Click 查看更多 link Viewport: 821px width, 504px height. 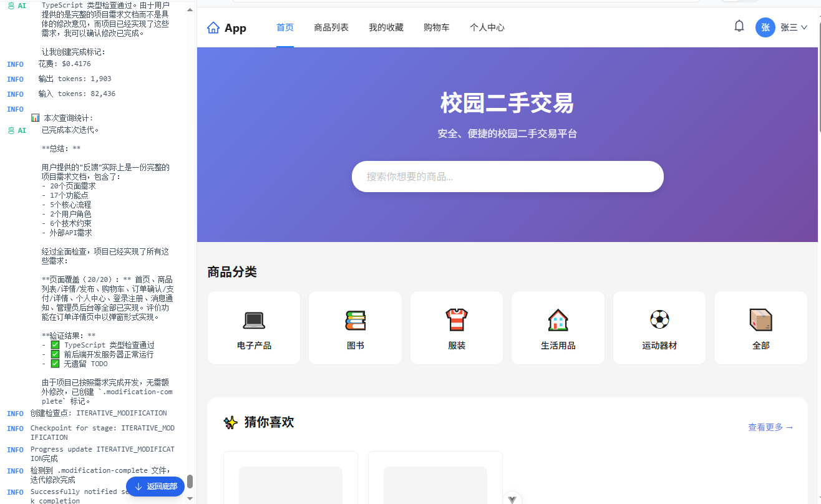point(771,427)
